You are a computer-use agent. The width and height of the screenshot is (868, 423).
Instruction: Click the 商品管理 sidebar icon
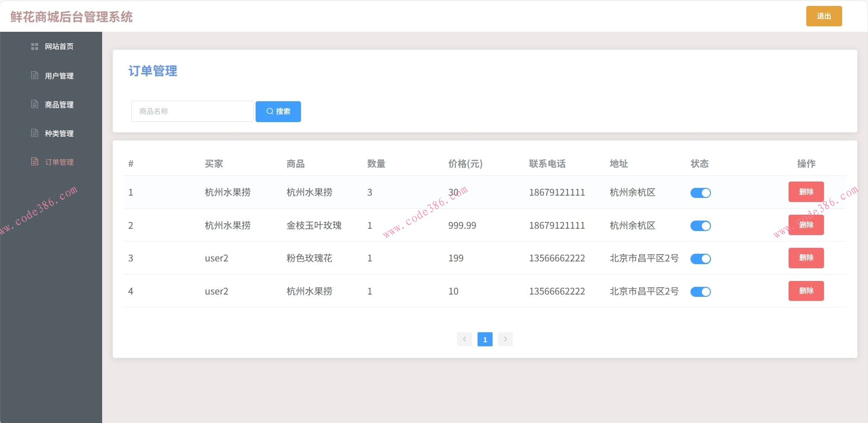35,104
